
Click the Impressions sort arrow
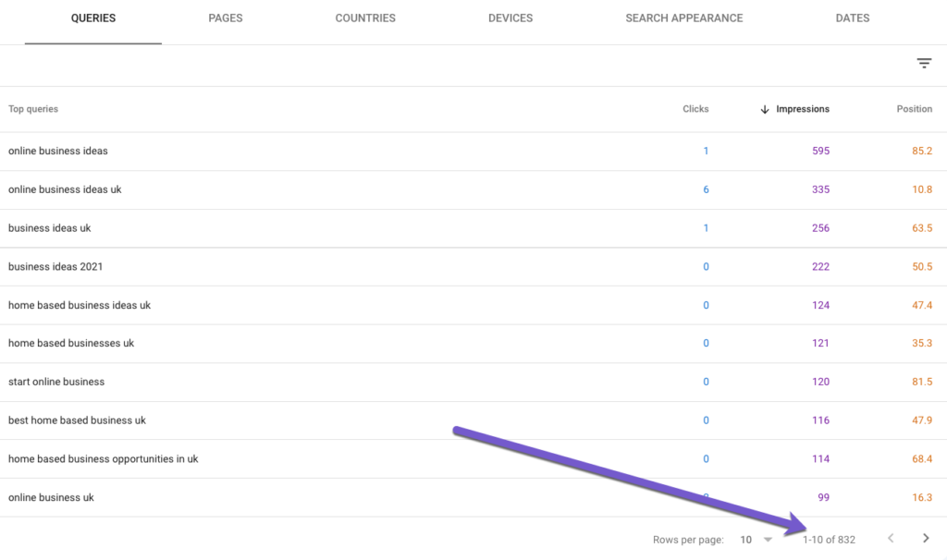pos(764,109)
